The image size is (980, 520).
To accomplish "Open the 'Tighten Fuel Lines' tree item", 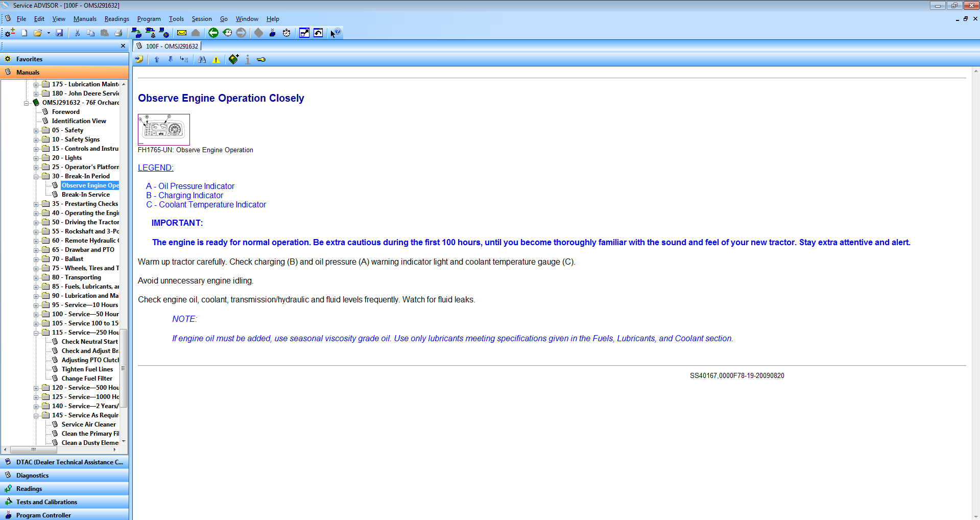I will point(87,369).
